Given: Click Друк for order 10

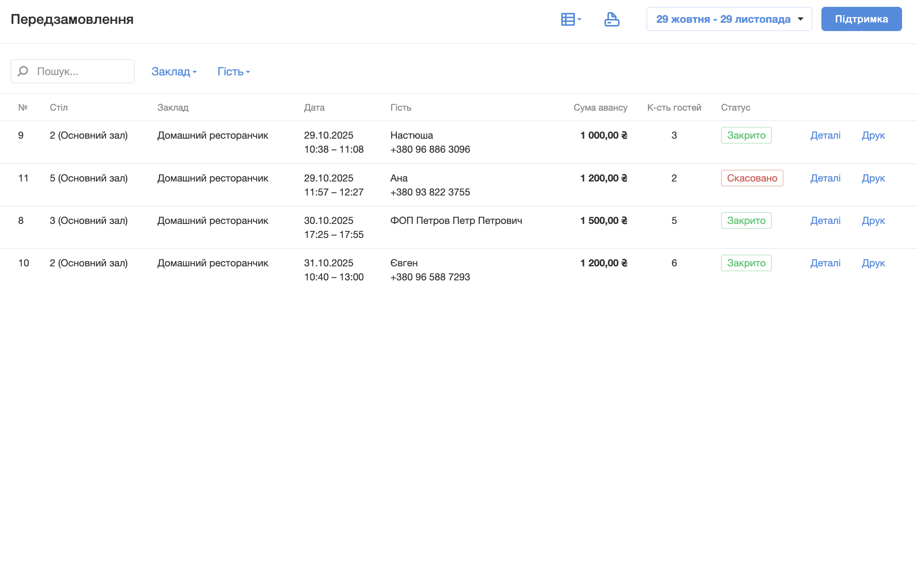Looking at the screenshot, I should point(874,263).
